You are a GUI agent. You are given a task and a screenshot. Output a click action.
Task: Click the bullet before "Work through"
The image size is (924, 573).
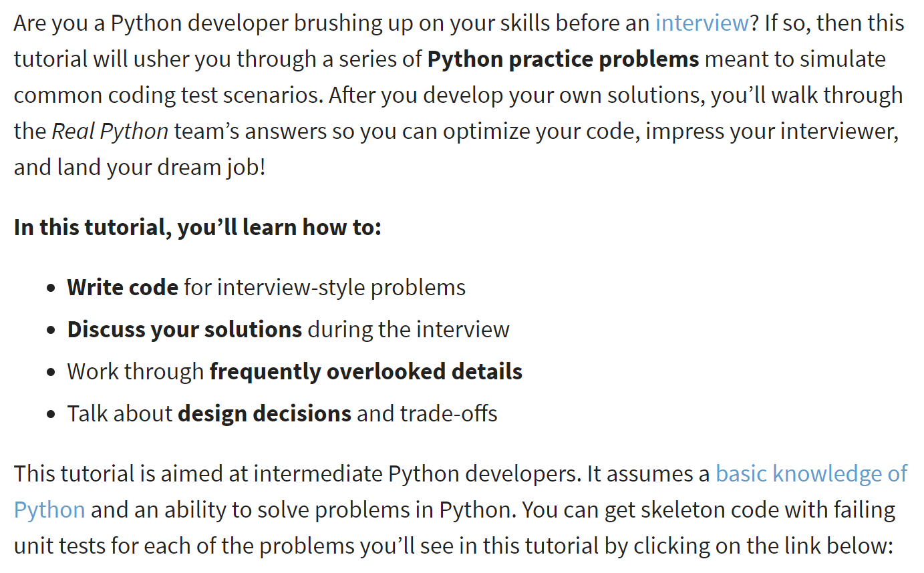coord(51,373)
